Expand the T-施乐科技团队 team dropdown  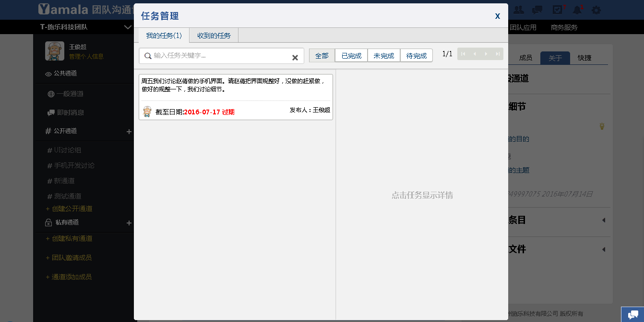click(128, 27)
